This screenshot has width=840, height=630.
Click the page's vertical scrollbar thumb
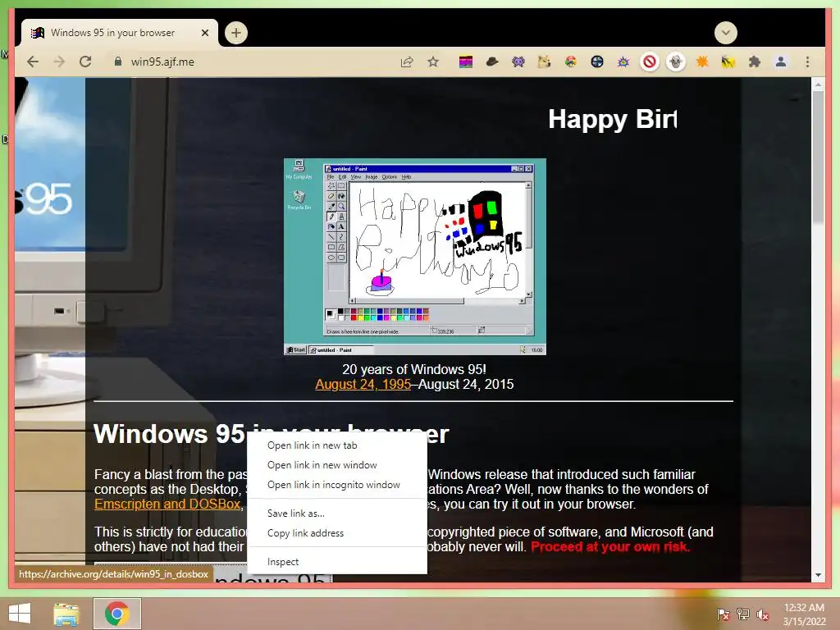818,155
